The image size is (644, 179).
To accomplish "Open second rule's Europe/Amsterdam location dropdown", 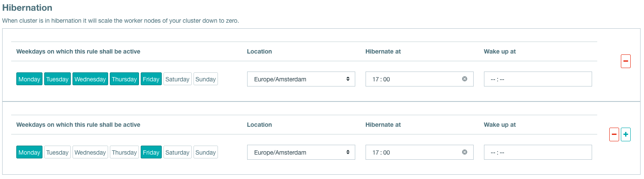I will tap(301, 152).
